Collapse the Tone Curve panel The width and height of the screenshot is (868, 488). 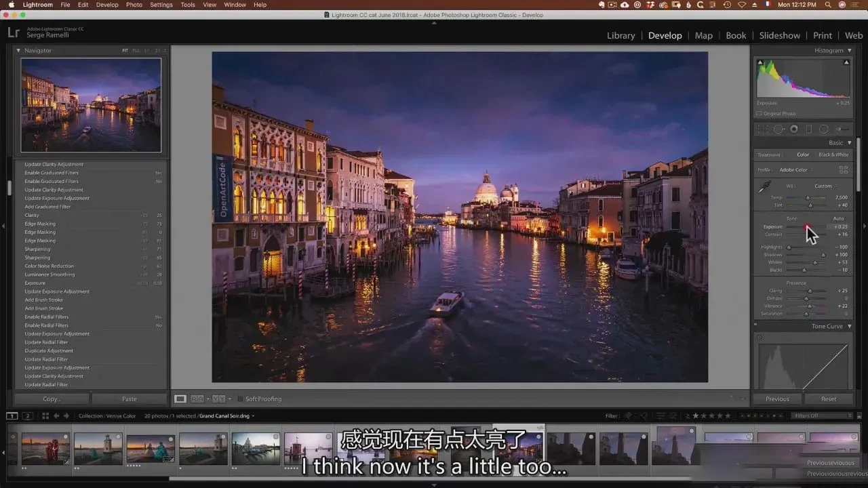coord(849,326)
